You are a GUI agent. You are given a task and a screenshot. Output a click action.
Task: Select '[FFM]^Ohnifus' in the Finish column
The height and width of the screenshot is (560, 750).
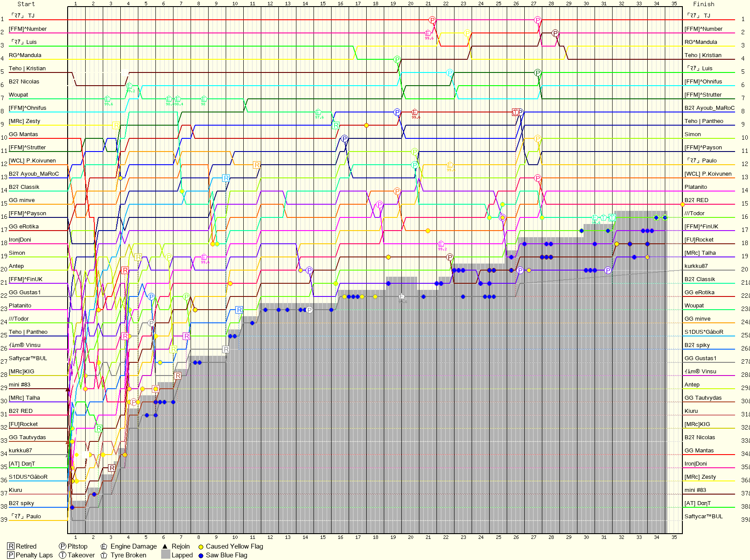point(703,82)
